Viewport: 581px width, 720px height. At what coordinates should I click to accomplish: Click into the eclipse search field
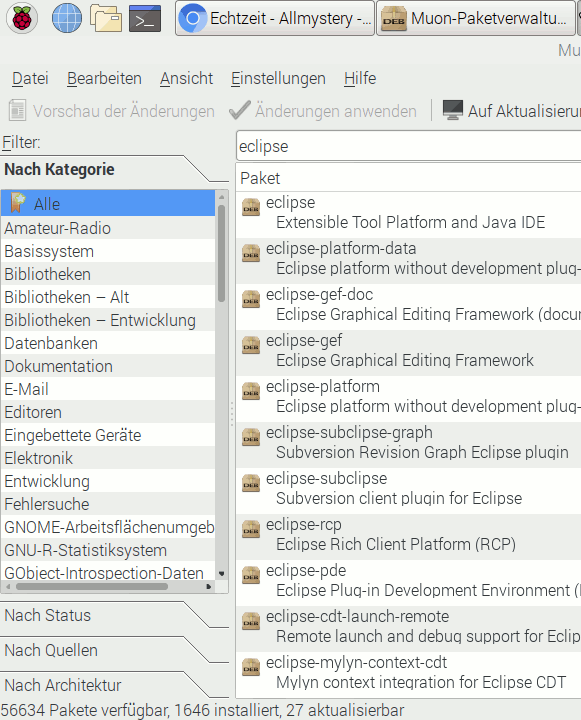coord(408,146)
